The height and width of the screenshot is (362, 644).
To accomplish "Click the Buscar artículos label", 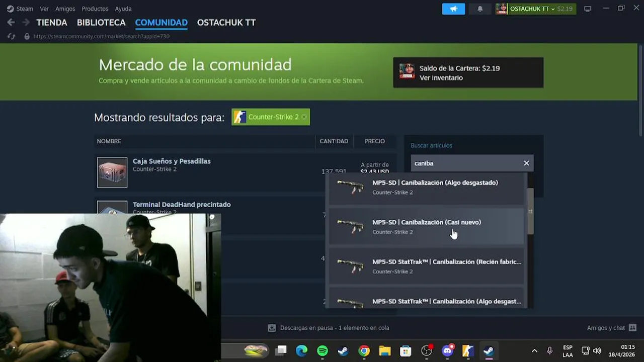I will (x=432, y=145).
